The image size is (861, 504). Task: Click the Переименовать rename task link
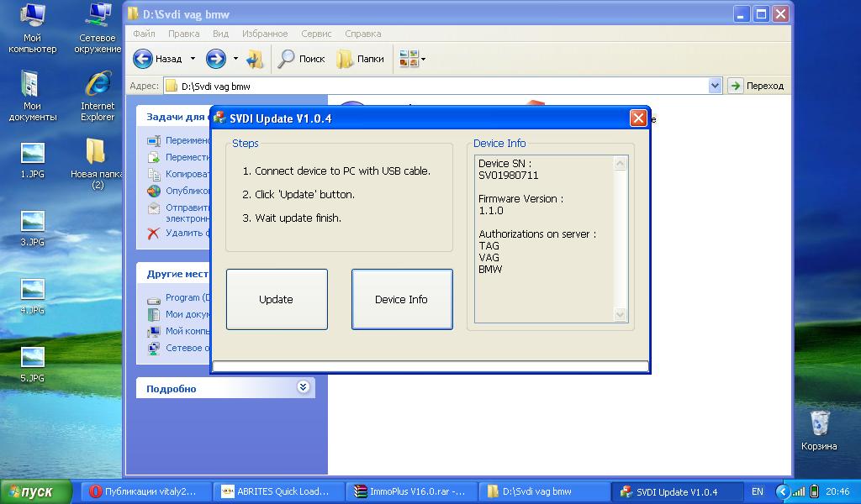pos(178,140)
